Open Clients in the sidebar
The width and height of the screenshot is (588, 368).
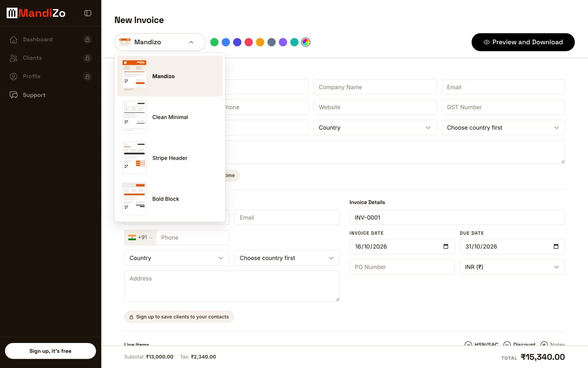click(x=50, y=58)
